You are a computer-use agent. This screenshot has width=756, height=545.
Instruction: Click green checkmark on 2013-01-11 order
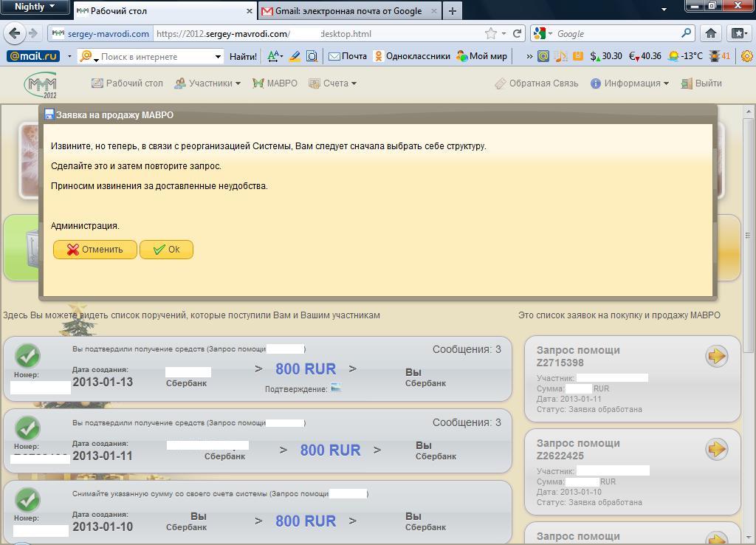pos(27,428)
